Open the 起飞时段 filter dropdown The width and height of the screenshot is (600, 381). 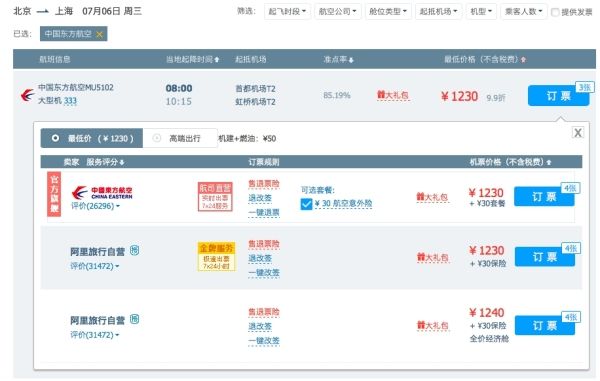(287, 11)
